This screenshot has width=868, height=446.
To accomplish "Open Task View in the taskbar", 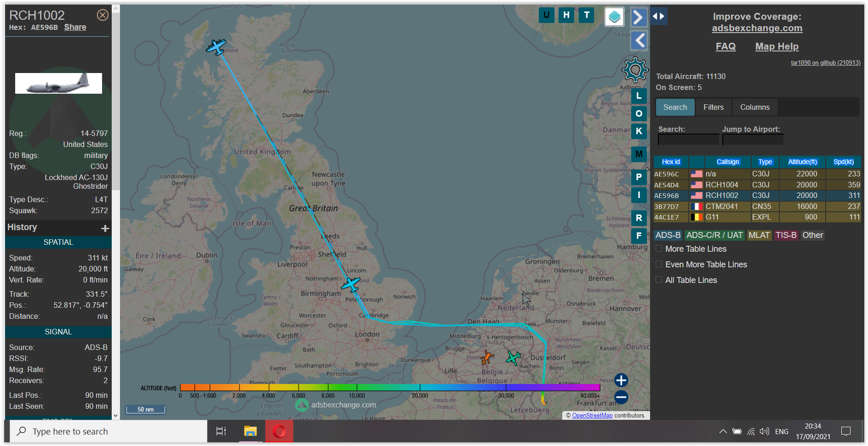I will point(221,431).
